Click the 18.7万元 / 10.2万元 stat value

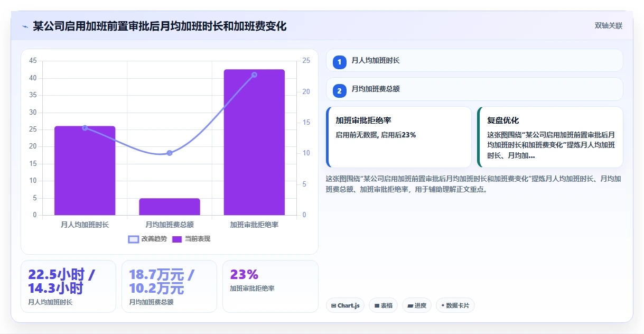[162, 282]
